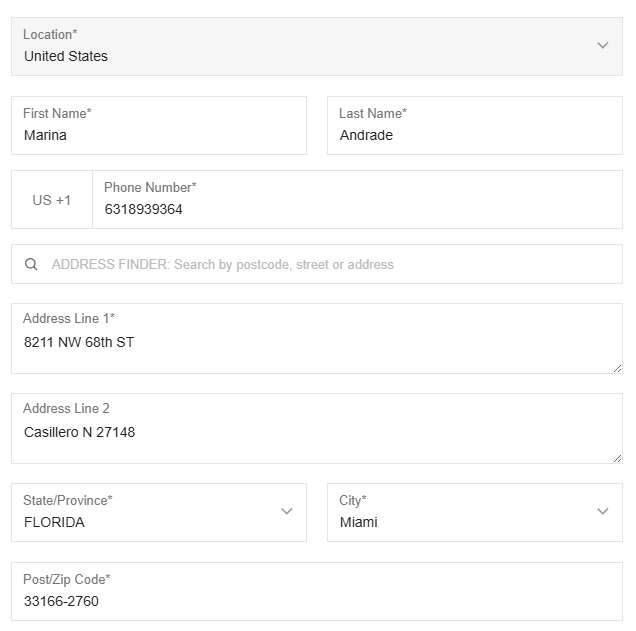Click the Location dropdown chevron arrow

pos(602,46)
